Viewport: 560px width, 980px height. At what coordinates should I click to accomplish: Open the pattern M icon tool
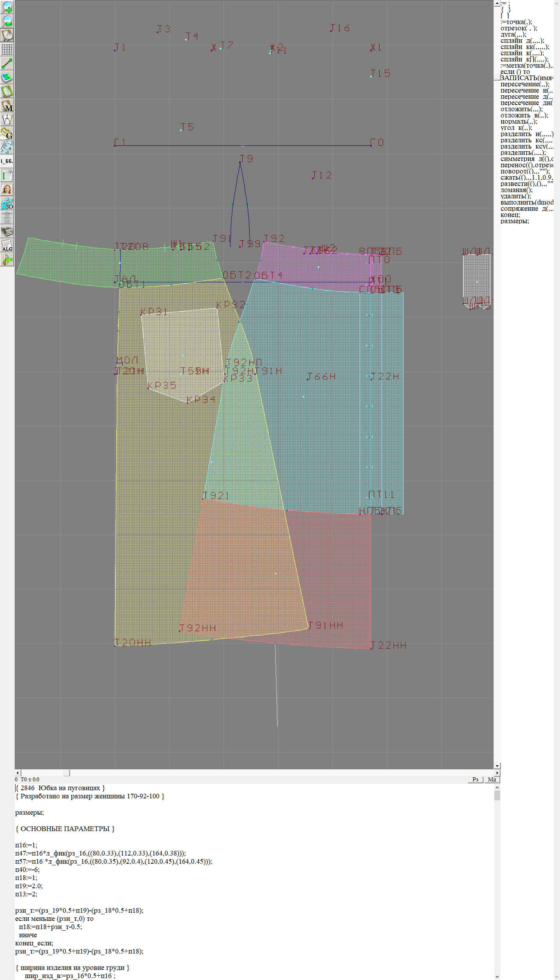coord(7,106)
